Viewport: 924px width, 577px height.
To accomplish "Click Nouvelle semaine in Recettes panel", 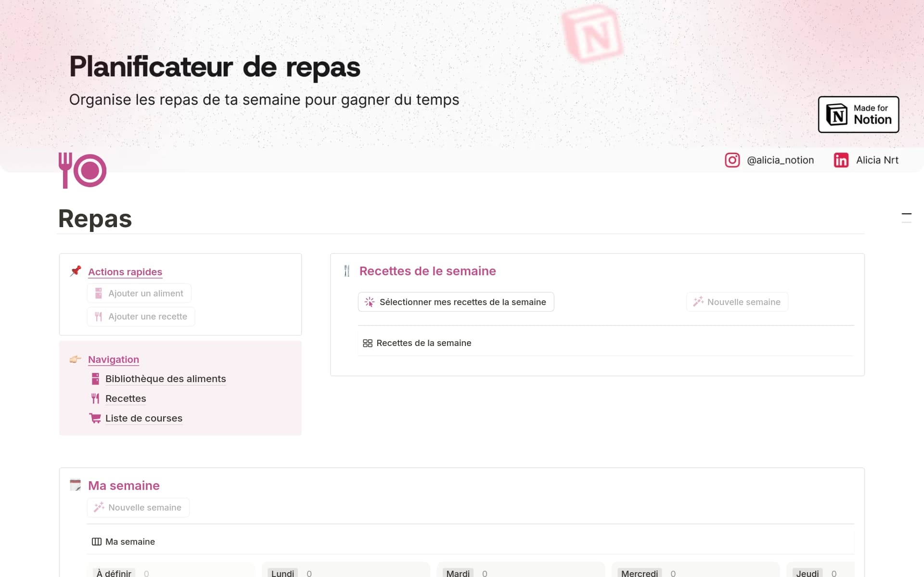I will click(x=737, y=302).
